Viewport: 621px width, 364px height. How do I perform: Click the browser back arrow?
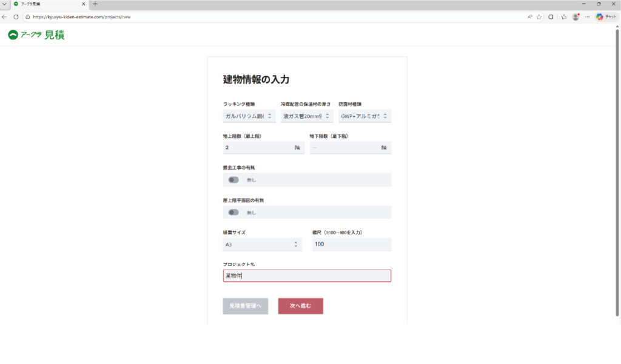point(5,17)
